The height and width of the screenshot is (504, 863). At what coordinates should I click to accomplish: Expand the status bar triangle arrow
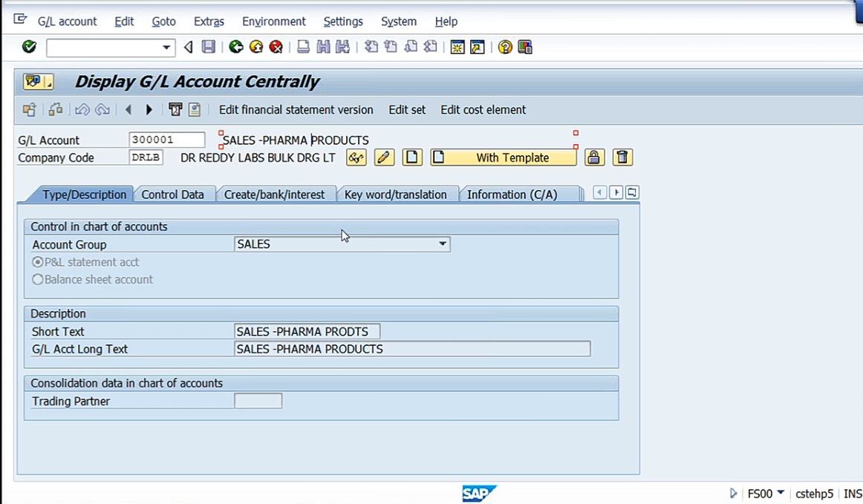733,493
